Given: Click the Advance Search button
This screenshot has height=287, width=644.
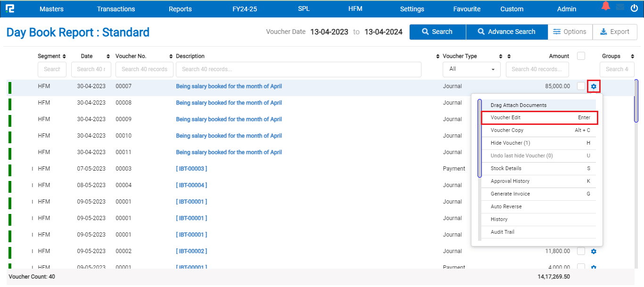Looking at the screenshot, I should click(x=506, y=32).
